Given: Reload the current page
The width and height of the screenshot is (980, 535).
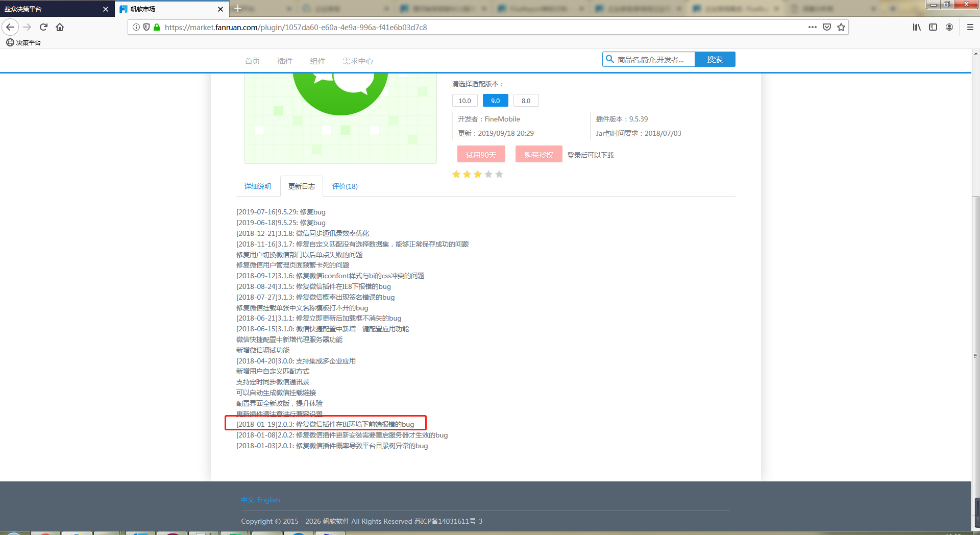Looking at the screenshot, I should click(43, 27).
